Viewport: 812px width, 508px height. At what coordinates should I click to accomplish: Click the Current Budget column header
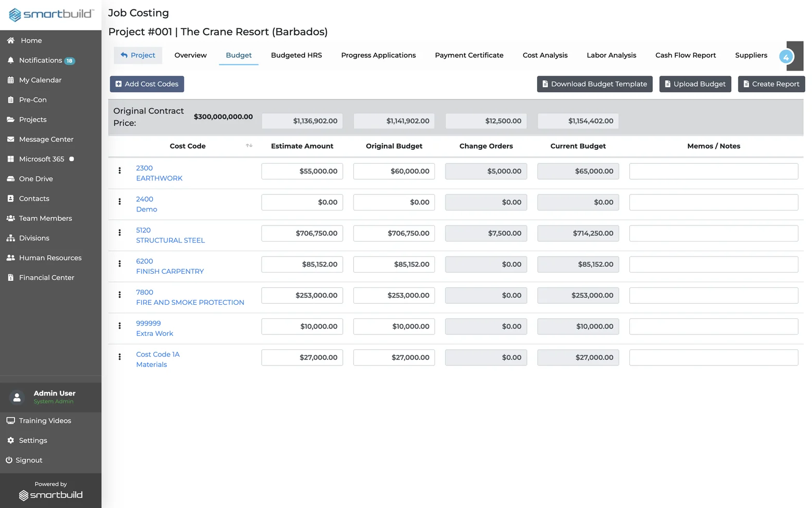point(578,146)
